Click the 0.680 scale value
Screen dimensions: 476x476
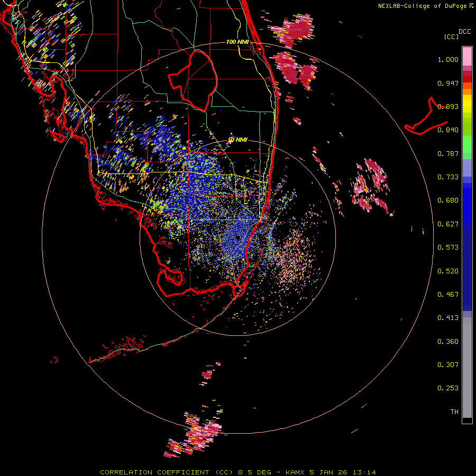click(x=448, y=200)
